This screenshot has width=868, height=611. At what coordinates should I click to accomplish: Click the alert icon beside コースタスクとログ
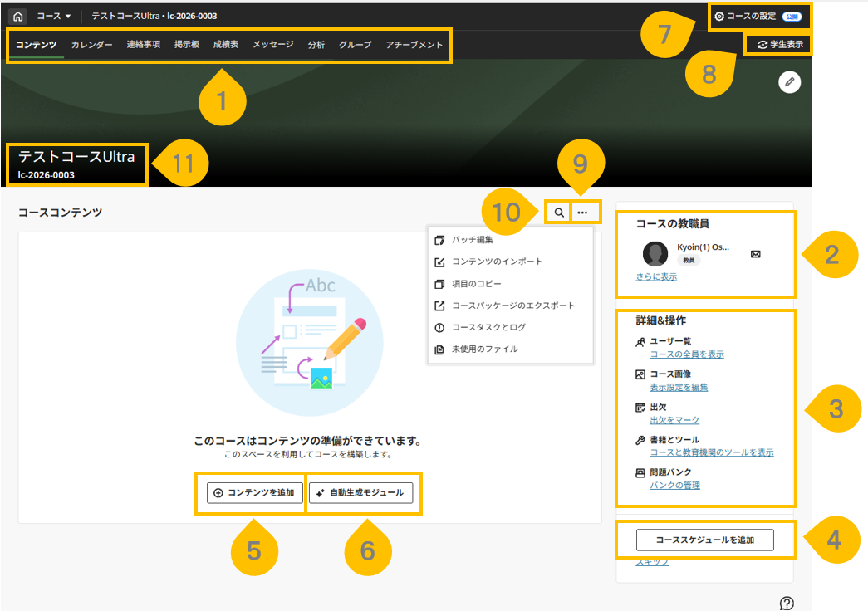(x=439, y=328)
